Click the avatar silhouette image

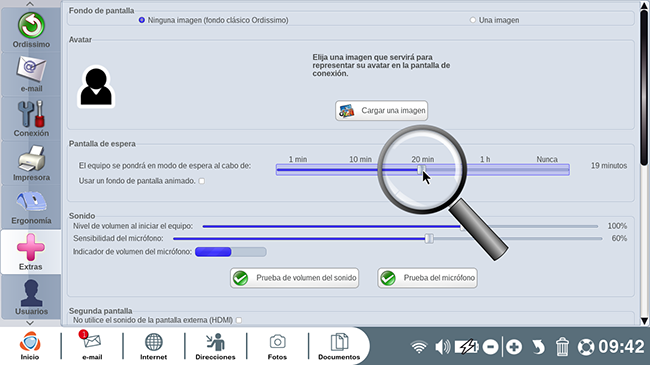tap(96, 86)
